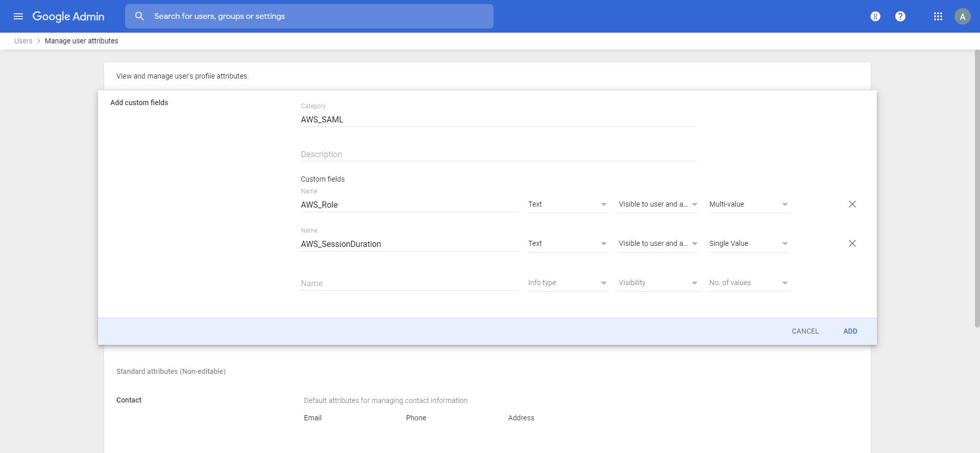Go to Users breadcrumb

pos(23,41)
